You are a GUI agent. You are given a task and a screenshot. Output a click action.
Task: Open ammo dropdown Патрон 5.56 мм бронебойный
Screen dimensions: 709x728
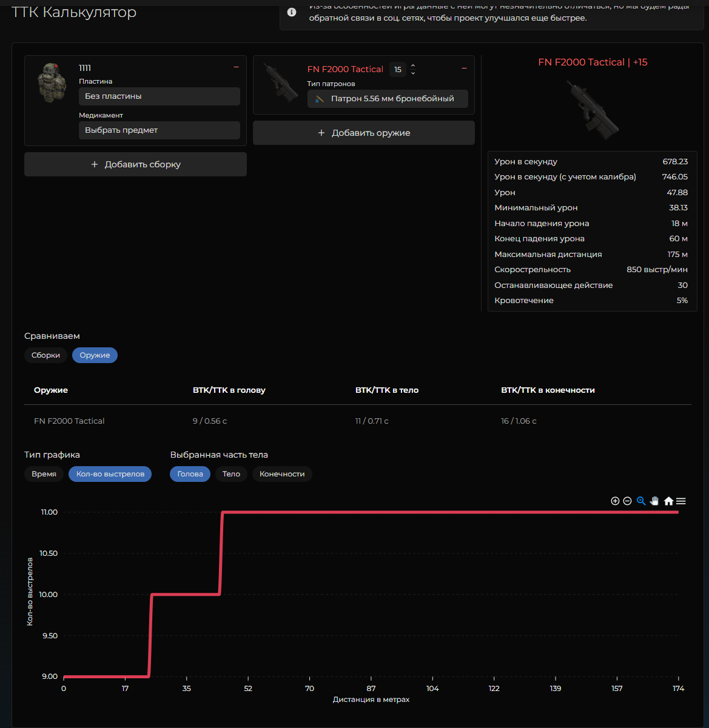(x=388, y=99)
